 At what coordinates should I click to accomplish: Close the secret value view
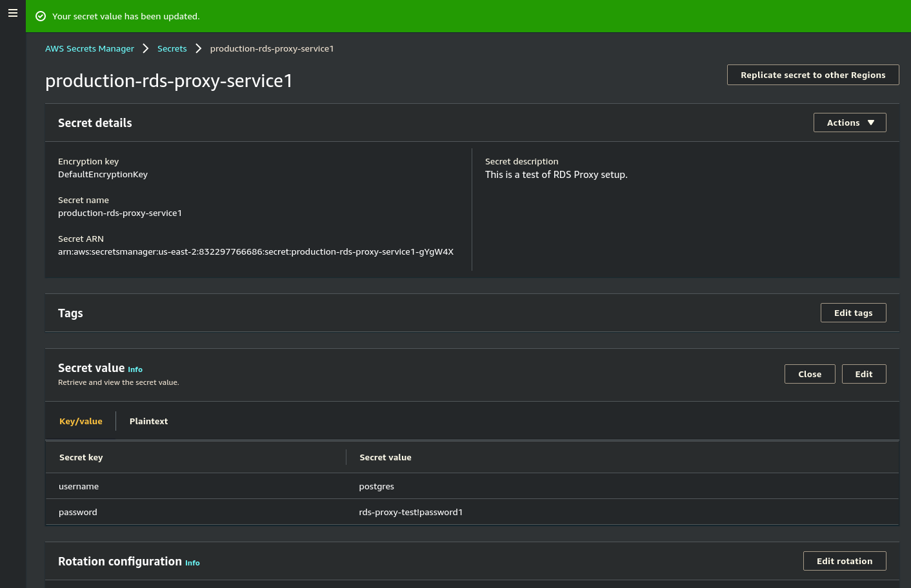(809, 374)
